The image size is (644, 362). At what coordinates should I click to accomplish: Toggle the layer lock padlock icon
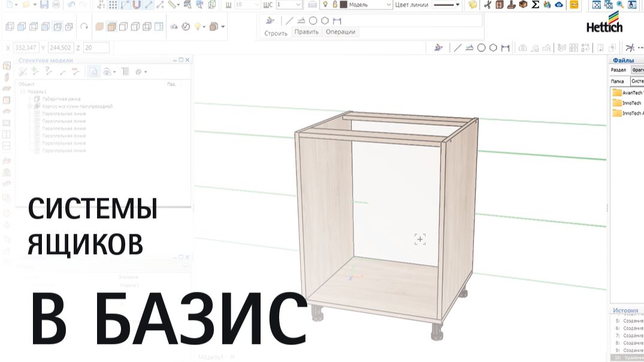335,5
